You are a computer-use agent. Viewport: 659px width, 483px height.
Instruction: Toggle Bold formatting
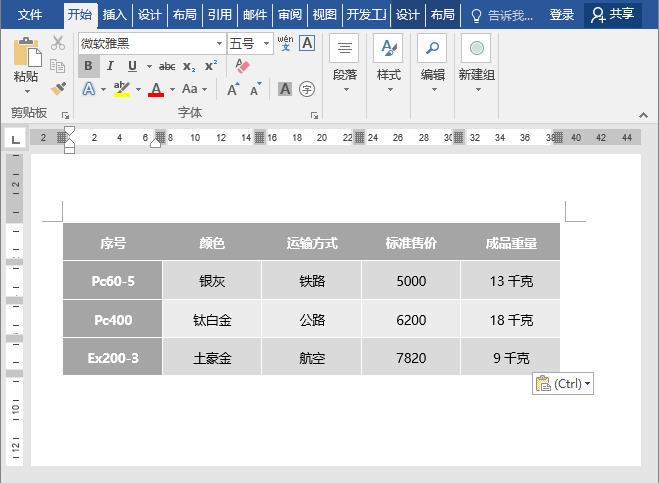click(x=88, y=66)
